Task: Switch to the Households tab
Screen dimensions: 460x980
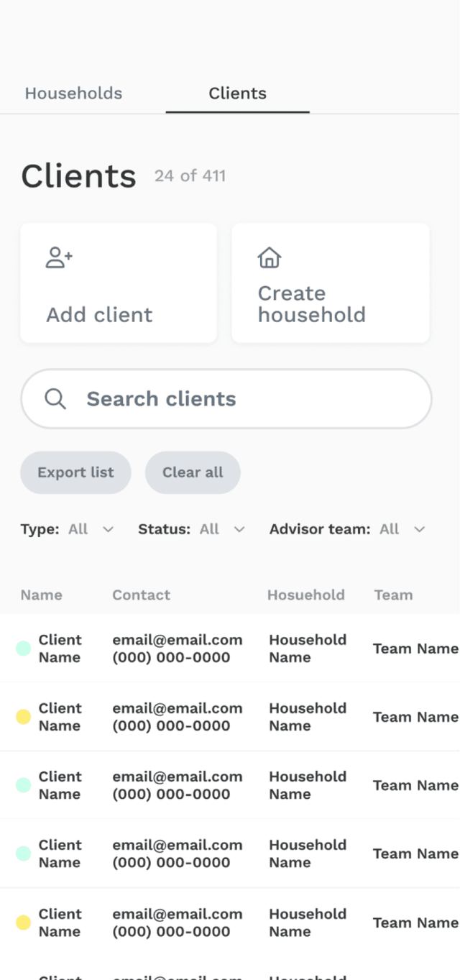Action: click(x=73, y=93)
